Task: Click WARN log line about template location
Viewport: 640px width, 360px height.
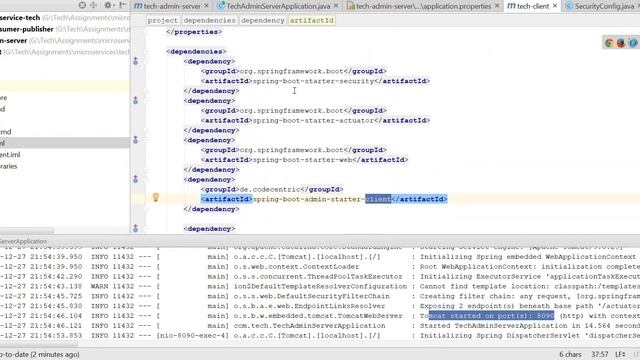Action: coord(320,287)
